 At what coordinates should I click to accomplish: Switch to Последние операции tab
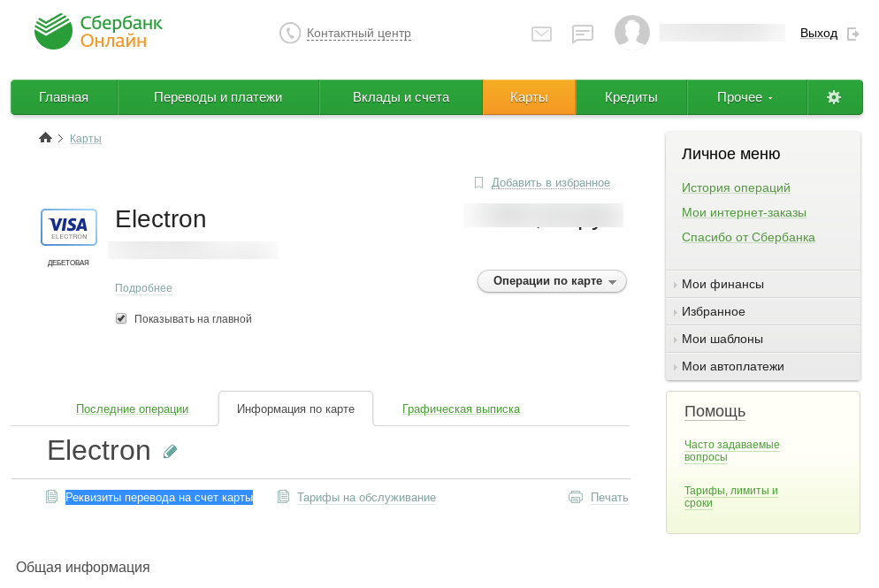click(x=133, y=409)
